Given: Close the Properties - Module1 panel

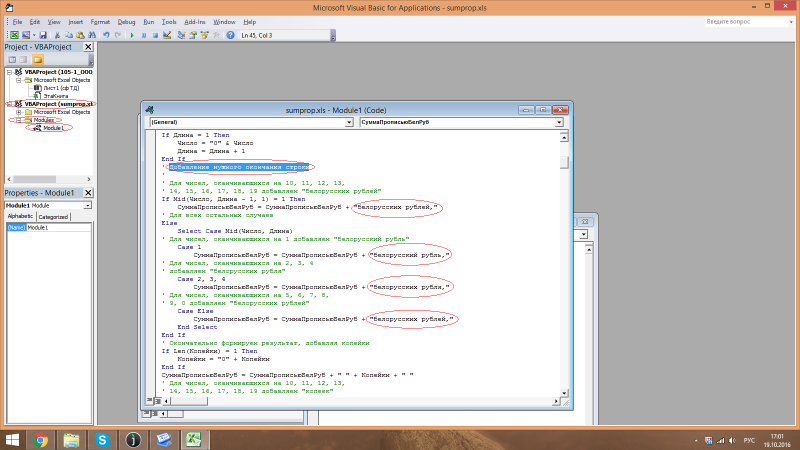Looking at the screenshot, I should coord(88,193).
